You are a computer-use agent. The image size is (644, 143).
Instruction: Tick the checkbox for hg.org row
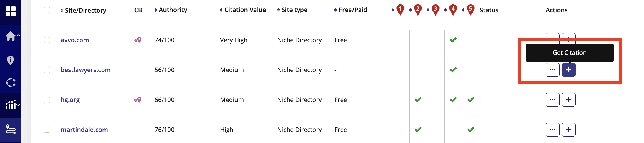(x=47, y=100)
